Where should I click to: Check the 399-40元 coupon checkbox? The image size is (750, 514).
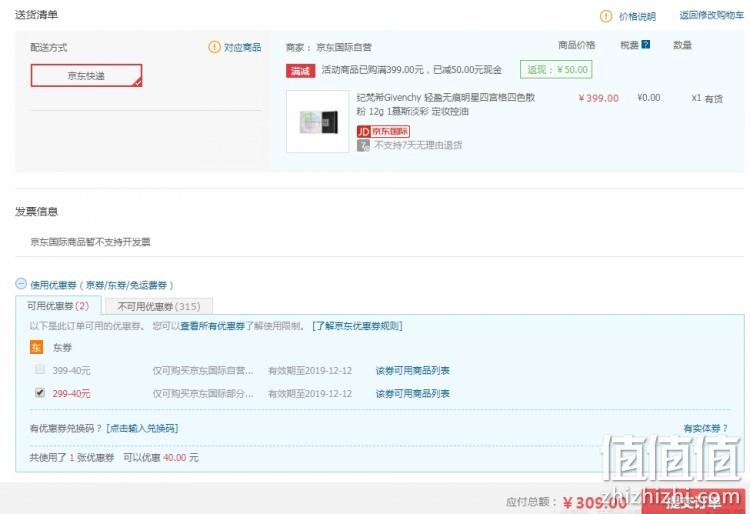[x=40, y=369]
